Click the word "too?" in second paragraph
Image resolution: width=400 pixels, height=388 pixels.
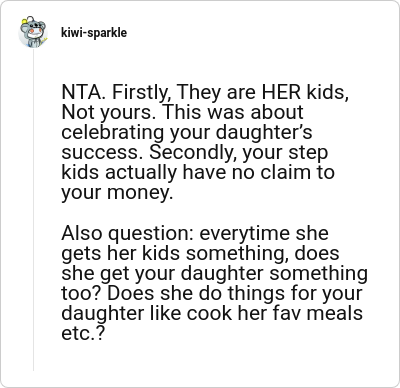click(x=81, y=294)
